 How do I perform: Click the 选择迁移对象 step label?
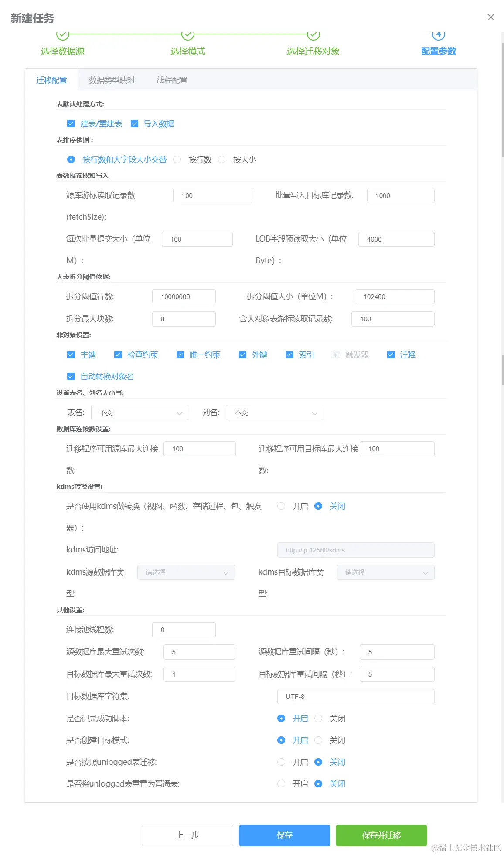point(313,51)
